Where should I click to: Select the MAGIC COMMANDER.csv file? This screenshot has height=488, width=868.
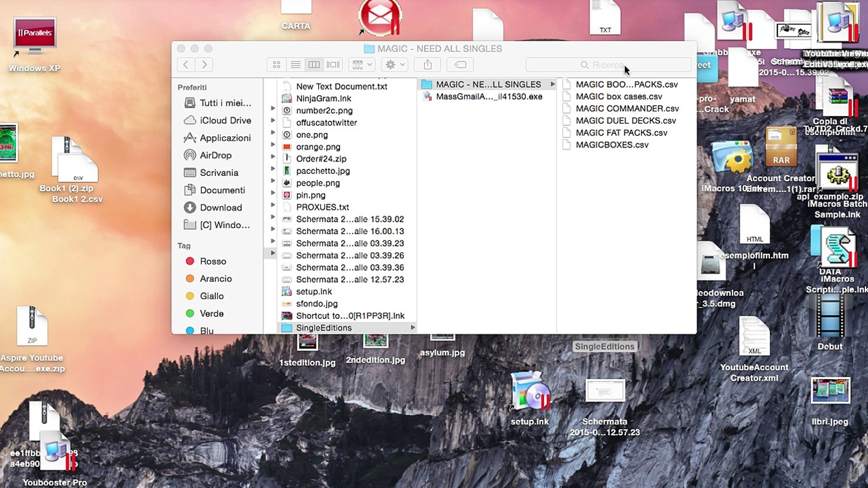627,108
